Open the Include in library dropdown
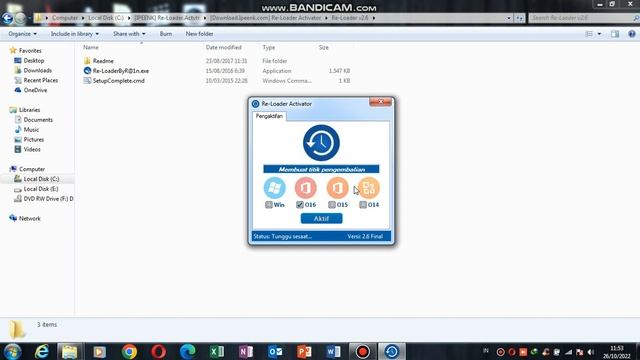Viewport: 640px width, 360px height. coord(75,34)
